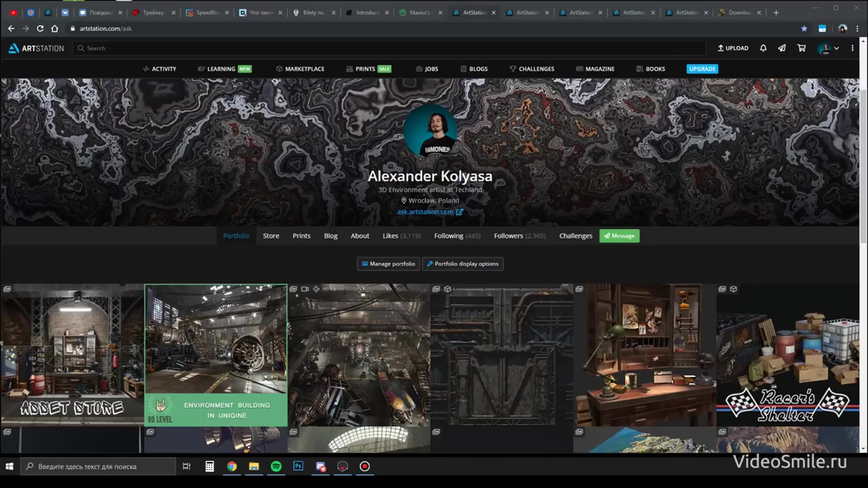This screenshot has height=488, width=868.
Task: Select the Store tab
Action: (x=271, y=235)
